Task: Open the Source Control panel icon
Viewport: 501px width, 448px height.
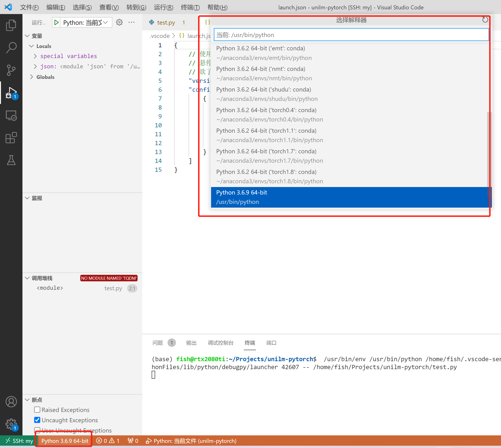Action: pos(11,70)
